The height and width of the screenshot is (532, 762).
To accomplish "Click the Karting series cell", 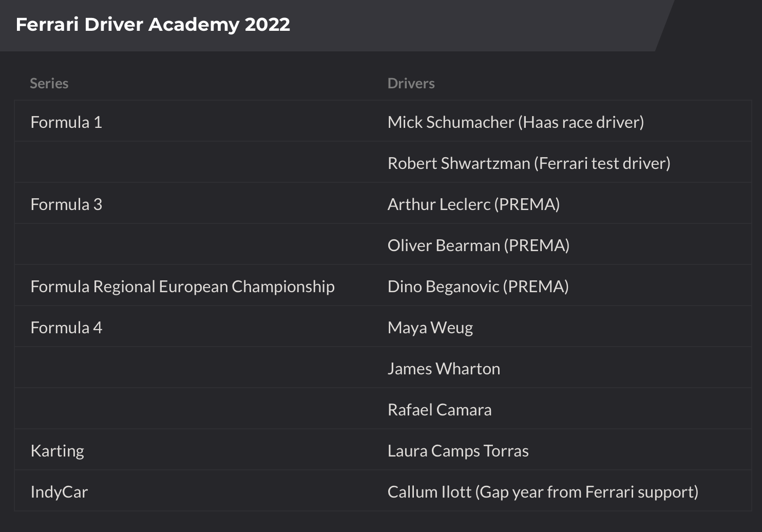I will point(57,451).
